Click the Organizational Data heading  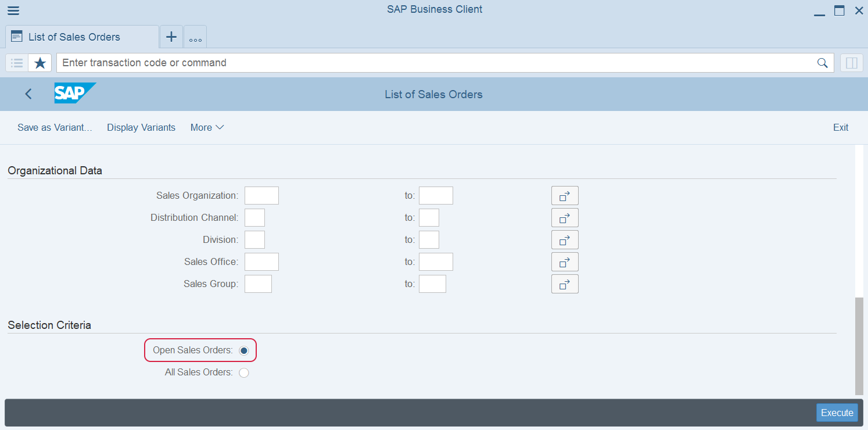(x=55, y=171)
